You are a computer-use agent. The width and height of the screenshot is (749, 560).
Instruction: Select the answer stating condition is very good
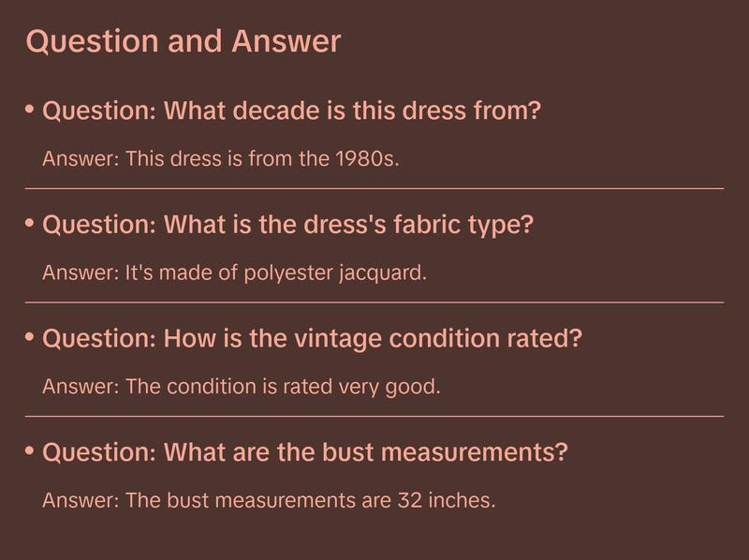coord(241,386)
